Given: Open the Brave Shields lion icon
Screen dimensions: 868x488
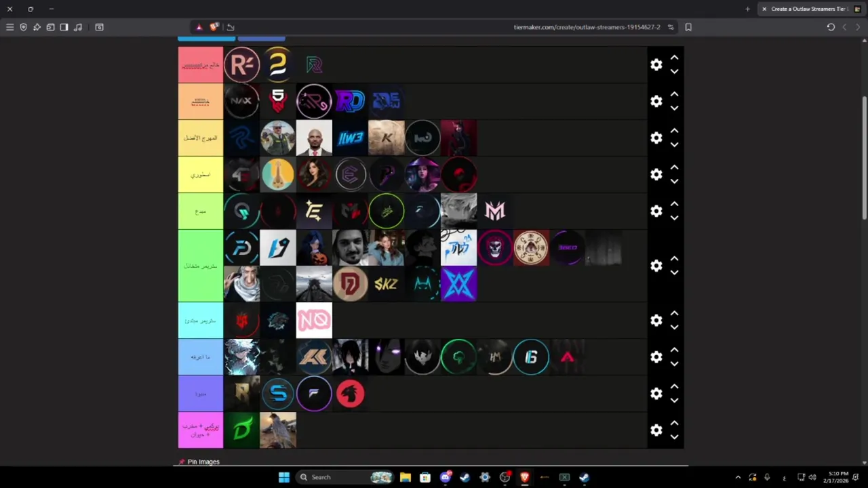Looking at the screenshot, I should pos(214,27).
